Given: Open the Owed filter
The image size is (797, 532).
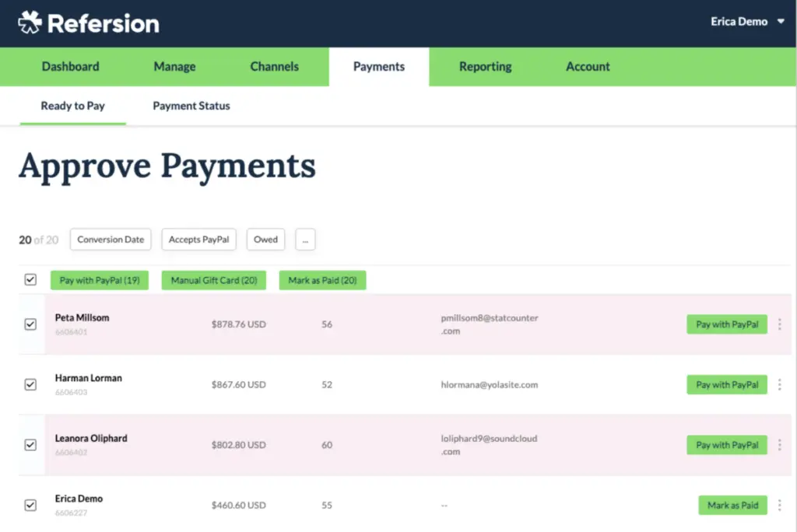Looking at the screenshot, I should coord(265,240).
